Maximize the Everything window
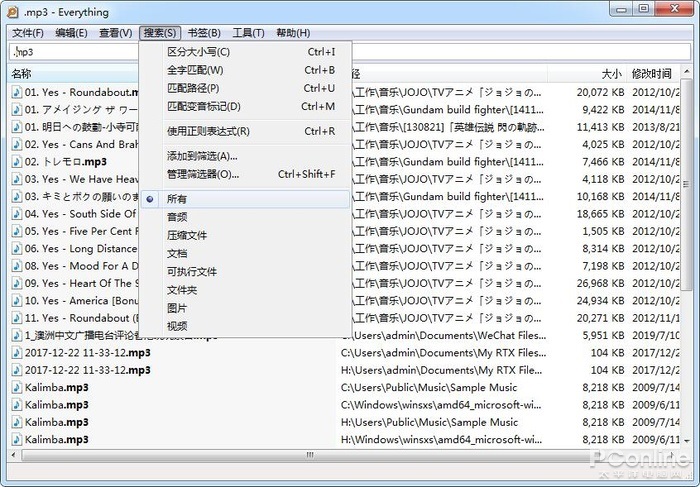 point(644,9)
